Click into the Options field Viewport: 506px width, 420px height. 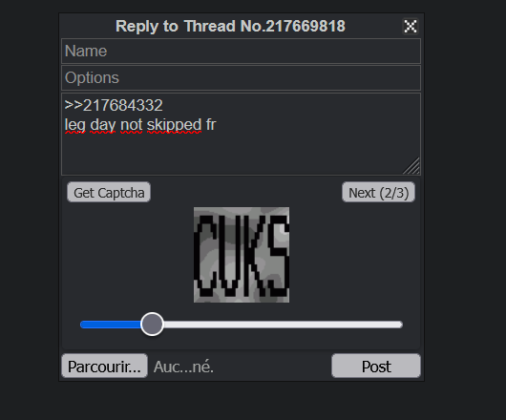tap(241, 77)
